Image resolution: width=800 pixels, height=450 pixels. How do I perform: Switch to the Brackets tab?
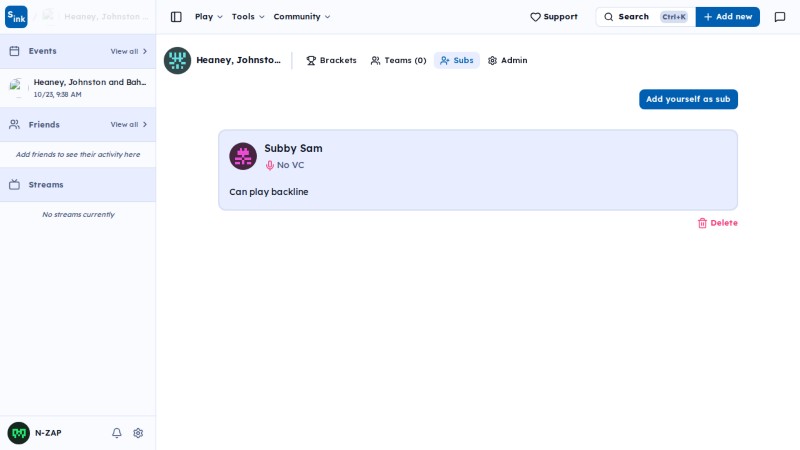331,60
